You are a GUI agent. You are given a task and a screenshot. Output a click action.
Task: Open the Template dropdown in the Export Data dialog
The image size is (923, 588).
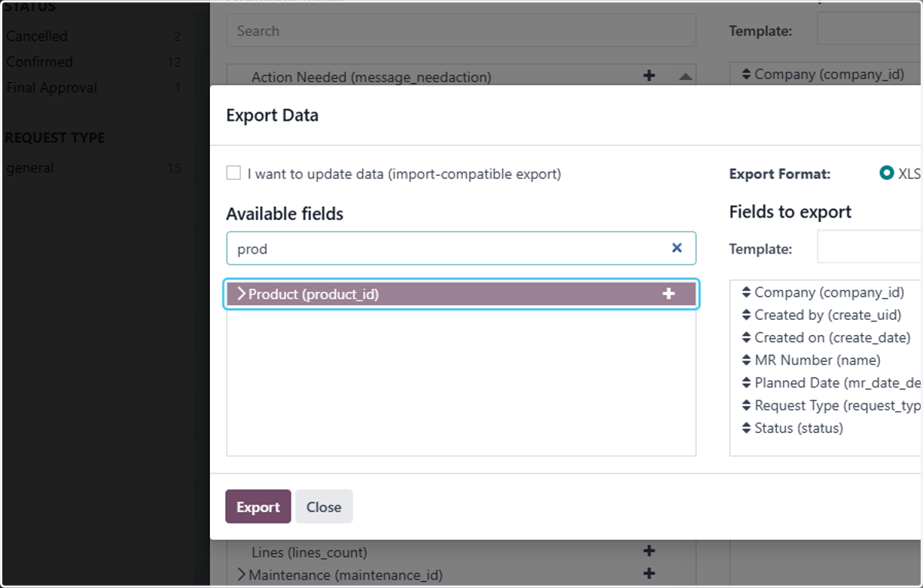869,248
